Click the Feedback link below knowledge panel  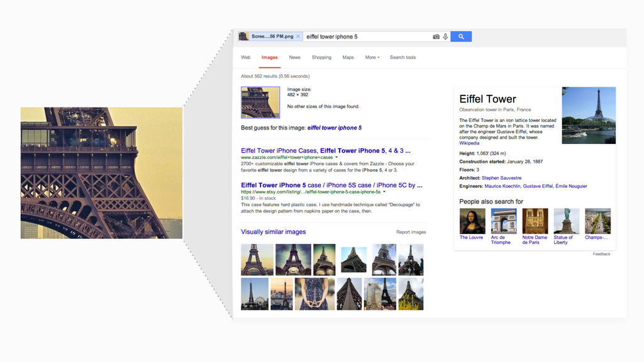point(601,254)
